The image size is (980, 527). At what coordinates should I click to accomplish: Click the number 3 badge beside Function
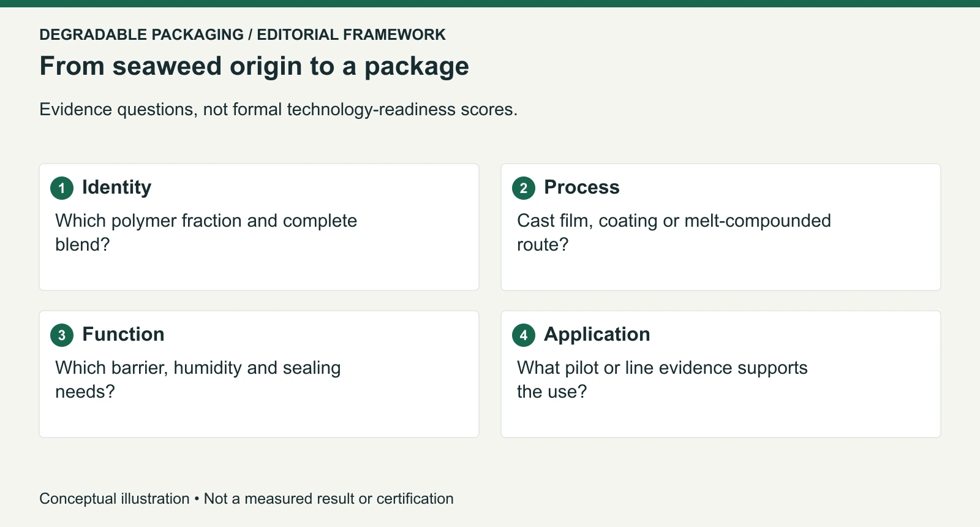click(62, 335)
